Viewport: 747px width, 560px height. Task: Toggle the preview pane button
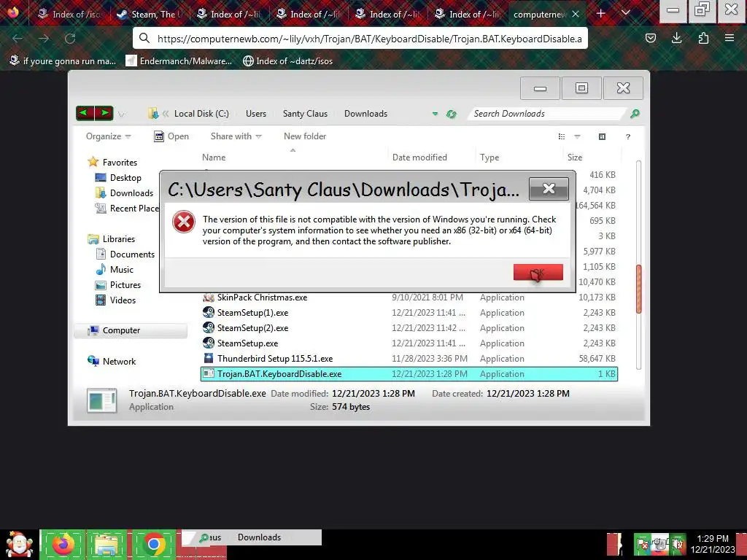pos(602,136)
